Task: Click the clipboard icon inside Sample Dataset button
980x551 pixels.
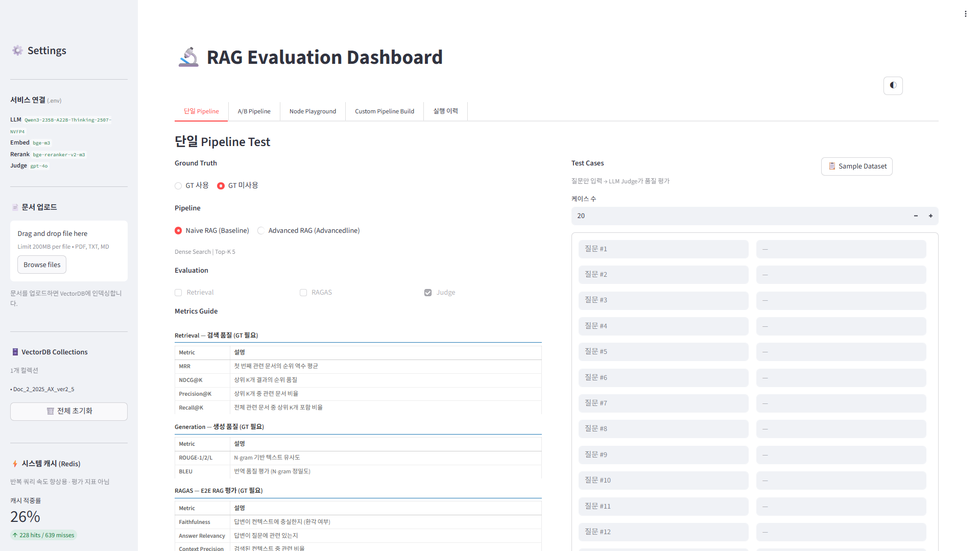Action: pyautogui.click(x=832, y=166)
